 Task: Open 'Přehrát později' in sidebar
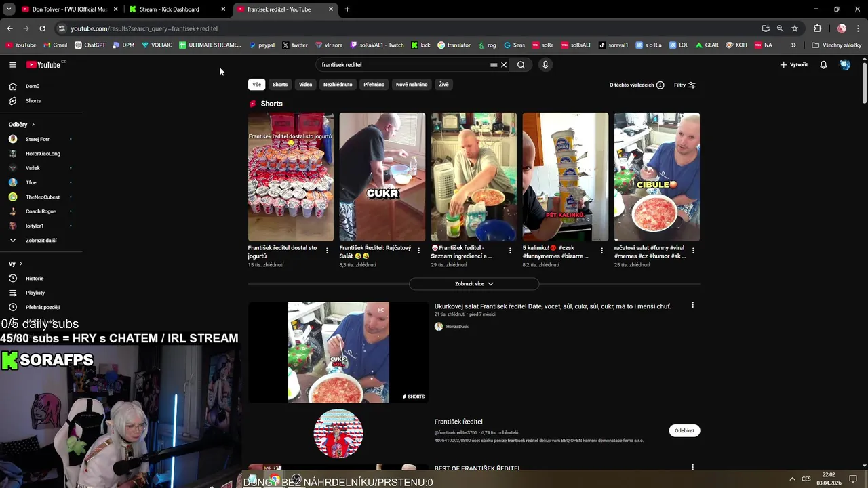[41, 307]
